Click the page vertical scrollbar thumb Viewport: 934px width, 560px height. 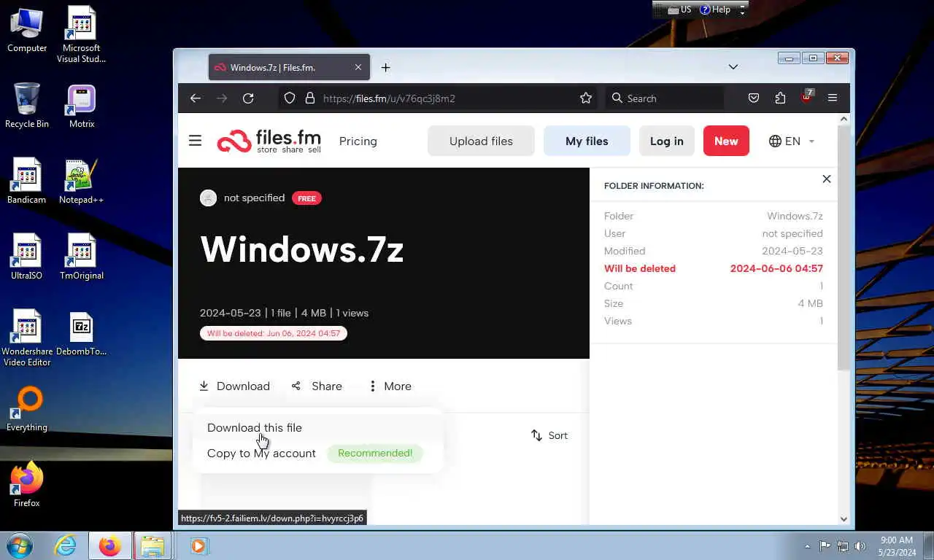pyautogui.click(x=844, y=246)
